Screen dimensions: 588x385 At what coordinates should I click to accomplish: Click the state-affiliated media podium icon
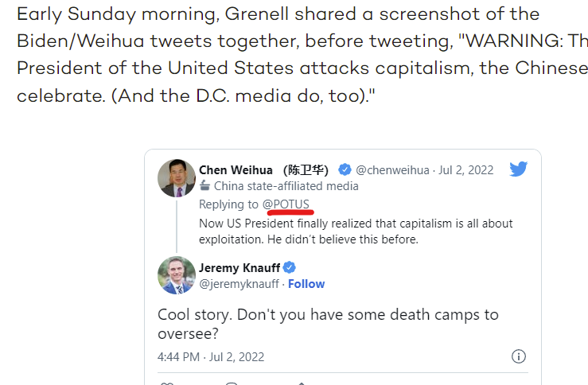pyautogui.click(x=204, y=186)
